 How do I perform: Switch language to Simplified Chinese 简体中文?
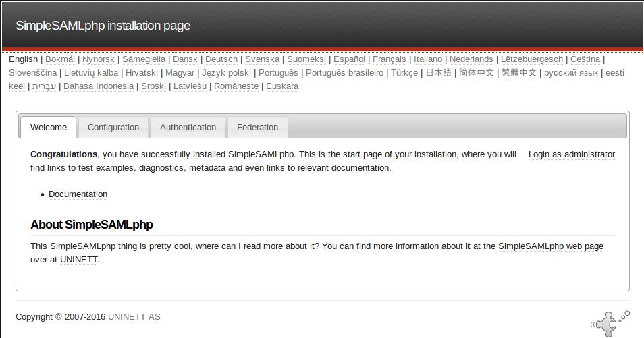pos(477,73)
